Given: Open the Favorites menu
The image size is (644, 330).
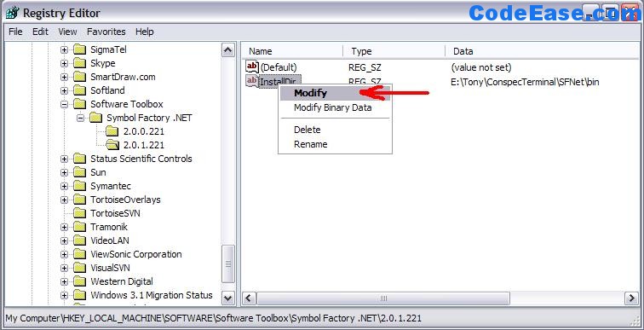Looking at the screenshot, I should 106,32.
